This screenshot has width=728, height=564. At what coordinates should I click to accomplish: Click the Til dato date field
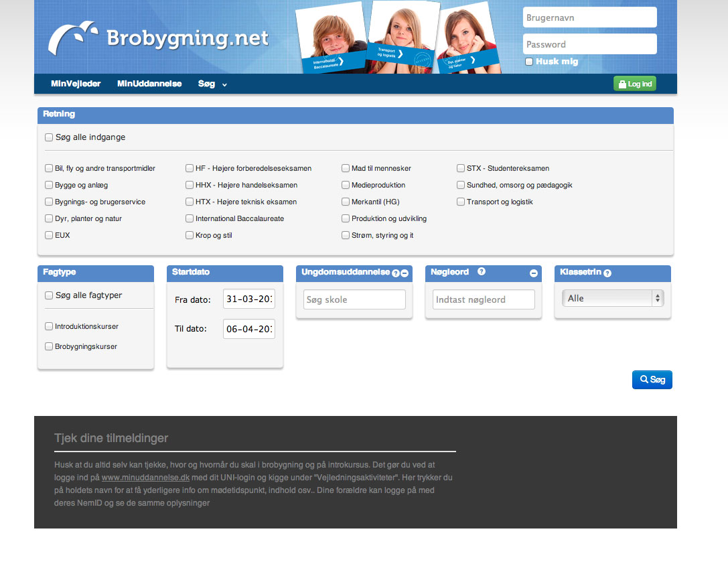[249, 329]
